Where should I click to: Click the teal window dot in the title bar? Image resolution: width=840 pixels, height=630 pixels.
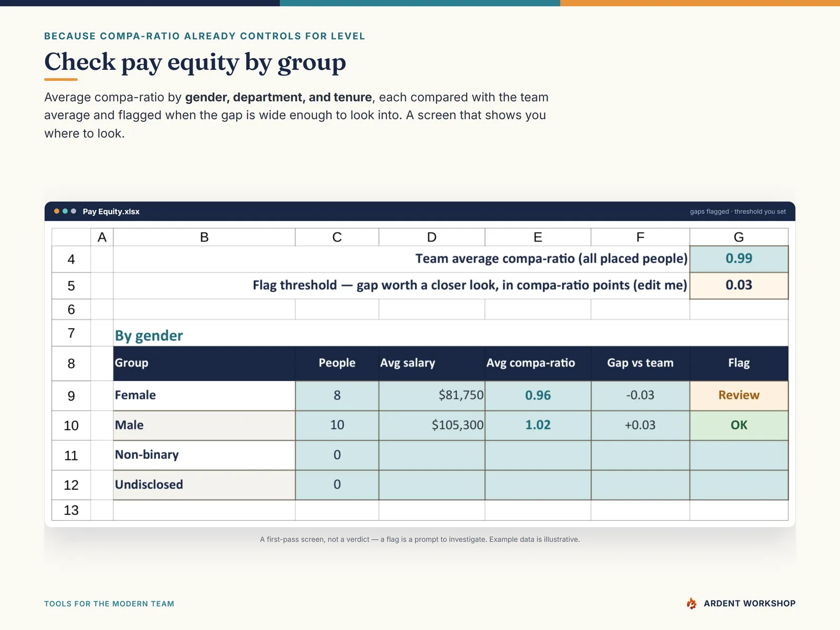[x=65, y=211]
